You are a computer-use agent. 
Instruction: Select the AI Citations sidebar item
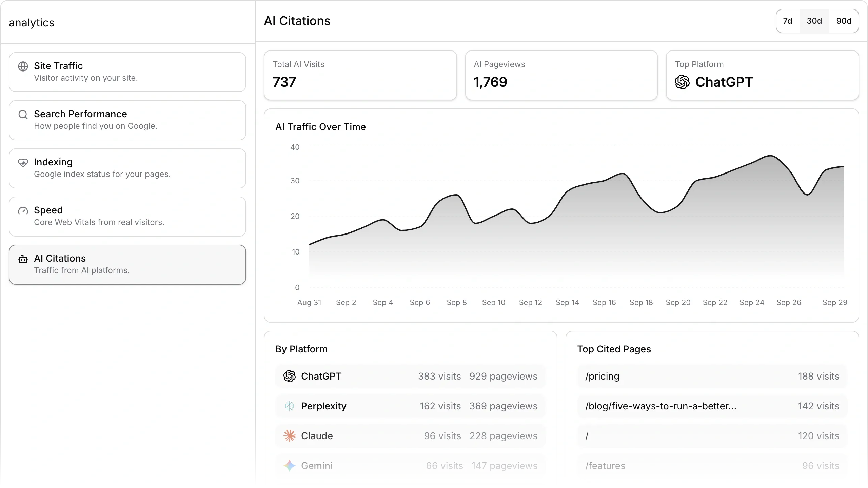[x=127, y=265]
